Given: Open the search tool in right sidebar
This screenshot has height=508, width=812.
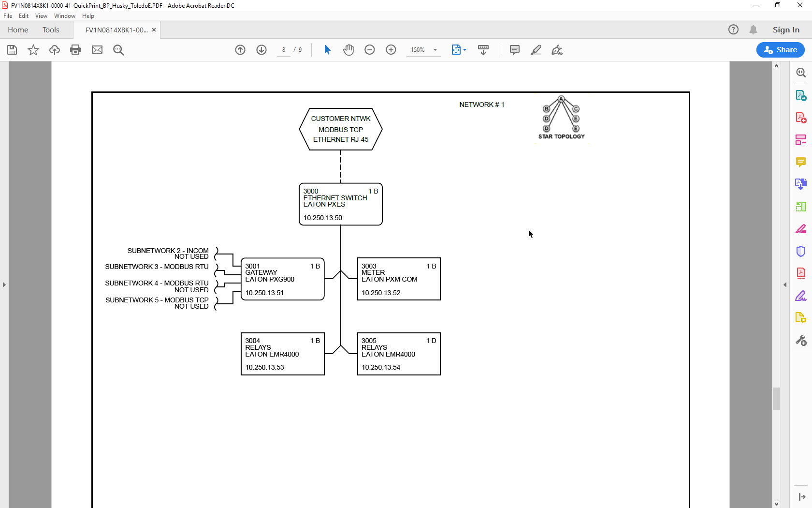Looking at the screenshot, I should pyautogui.click(x=801, y=73).
